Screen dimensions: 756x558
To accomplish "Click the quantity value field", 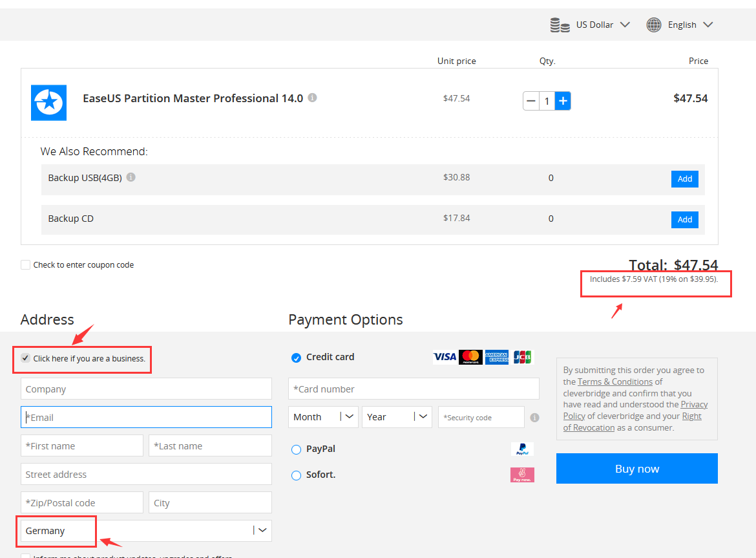I will [547, 101].
